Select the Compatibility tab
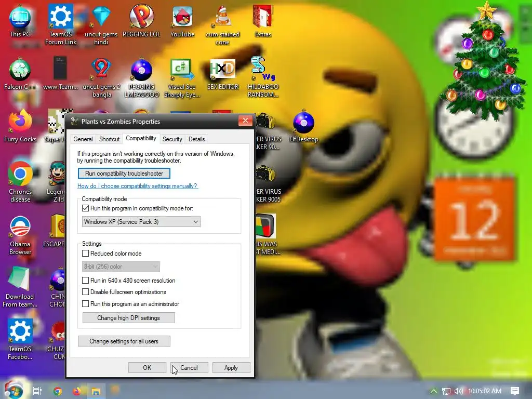Screen dimensions: 532x399 [141, 138]
